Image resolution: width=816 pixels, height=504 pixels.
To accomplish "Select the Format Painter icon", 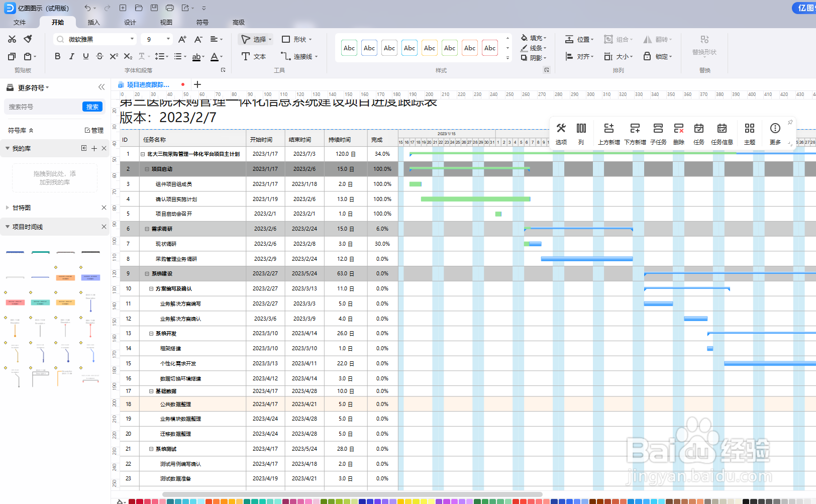I will 28,39.
